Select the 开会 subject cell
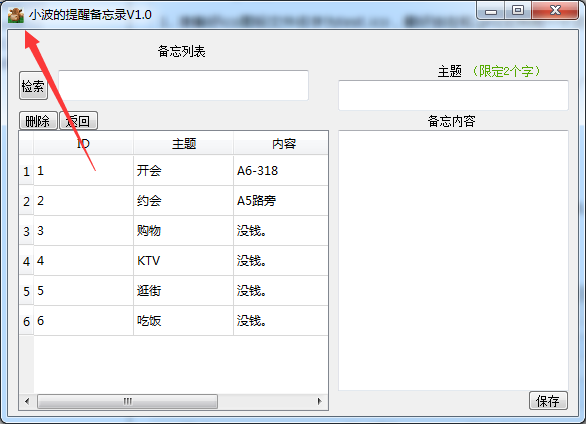The image size is (586, 424). pos(183,171)
